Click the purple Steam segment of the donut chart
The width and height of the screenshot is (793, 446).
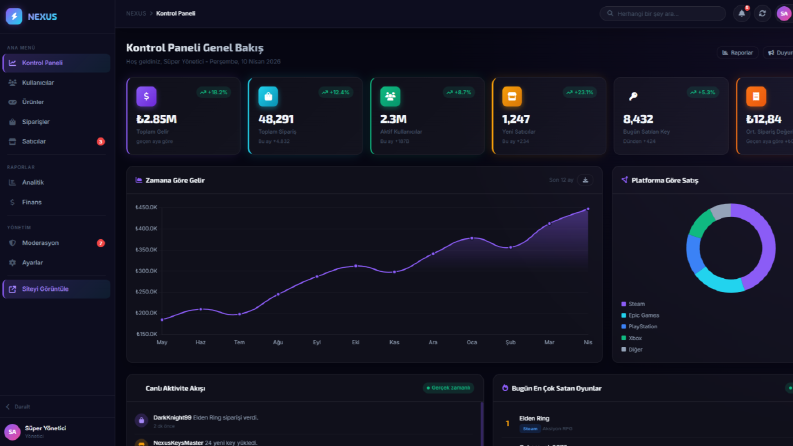coord(767,248)
